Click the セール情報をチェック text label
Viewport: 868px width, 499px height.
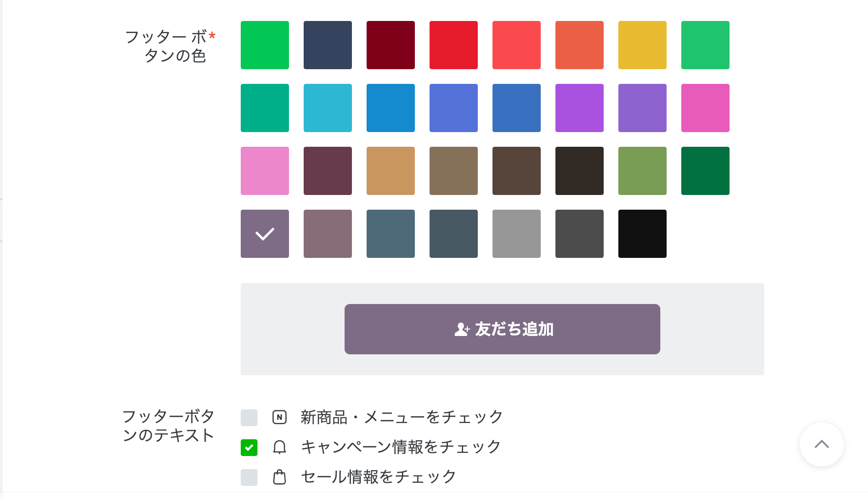pos(379,477)
